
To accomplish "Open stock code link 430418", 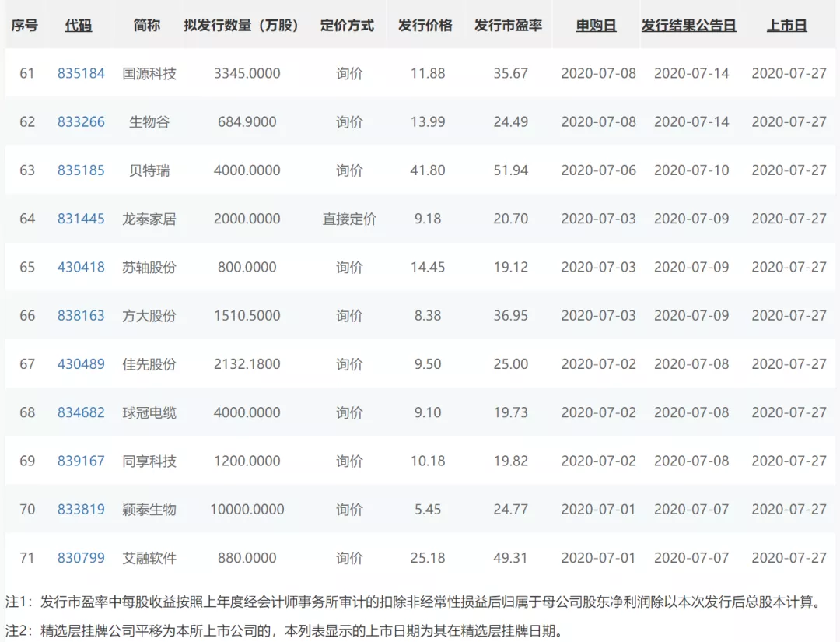I will pyautogui.click(x=82, y=267).
